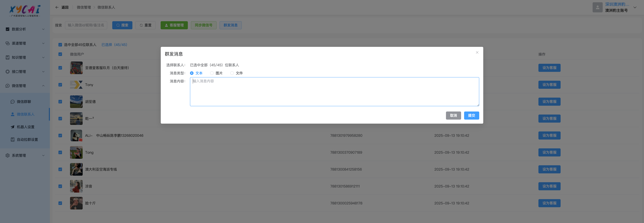
Task: Click the 取消 button in dialog
Action: tap(453, 116)
